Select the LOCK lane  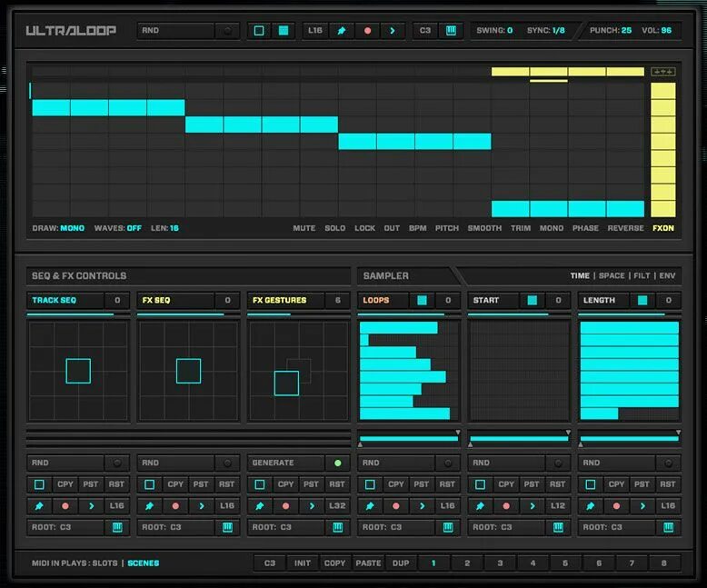click(x=364, y=228)
